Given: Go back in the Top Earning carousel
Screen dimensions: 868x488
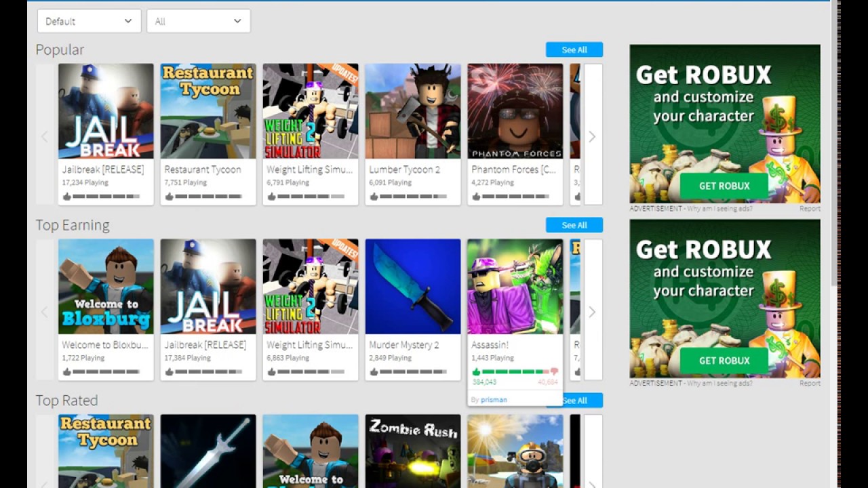Looking at the screenshot, I should (45, 312).
